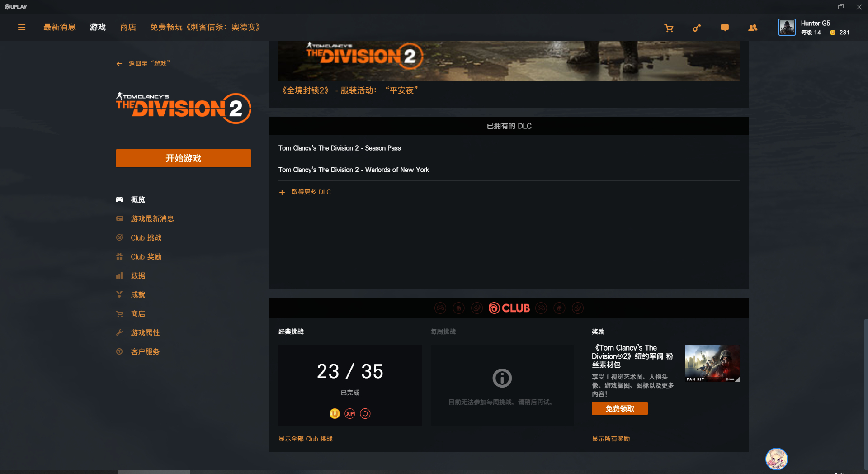This screenshot has height=474, width=868.
Task: Click the gift icon beside Club 奖励
Action: tap(119, 256)
